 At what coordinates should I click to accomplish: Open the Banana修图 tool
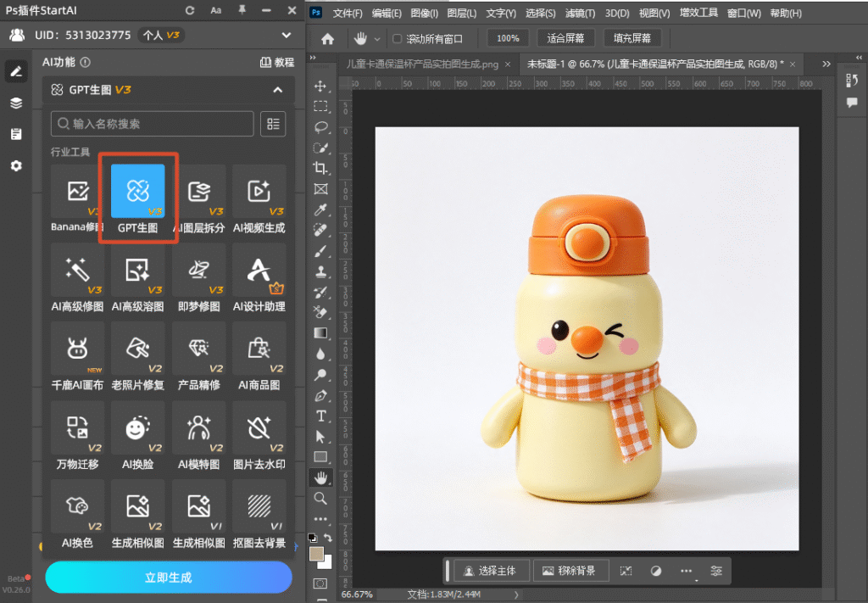click(77, 199)
